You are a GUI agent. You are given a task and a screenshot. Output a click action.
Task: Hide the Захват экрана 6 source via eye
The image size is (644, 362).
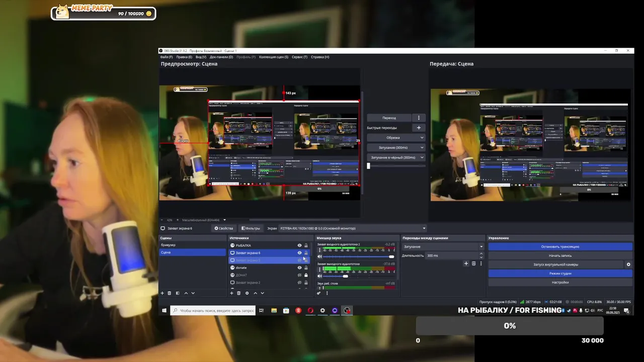coord(299,253)
